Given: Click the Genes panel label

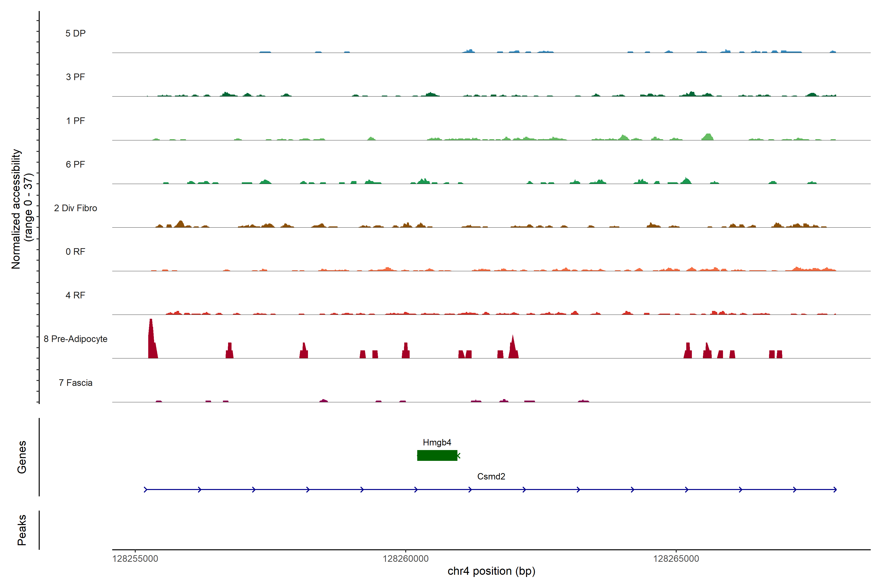Looking at the screenshot, I should 22,457.
